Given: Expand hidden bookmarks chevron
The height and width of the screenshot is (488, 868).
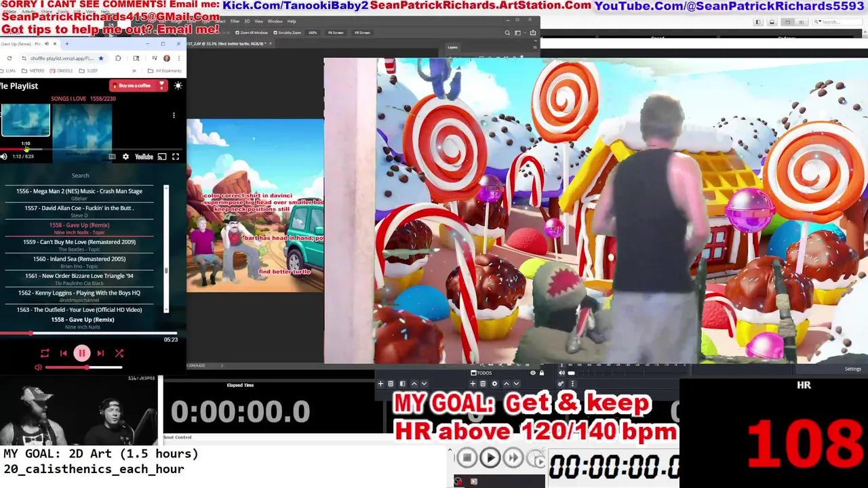Looking at the screenshot, I should 134,70.
